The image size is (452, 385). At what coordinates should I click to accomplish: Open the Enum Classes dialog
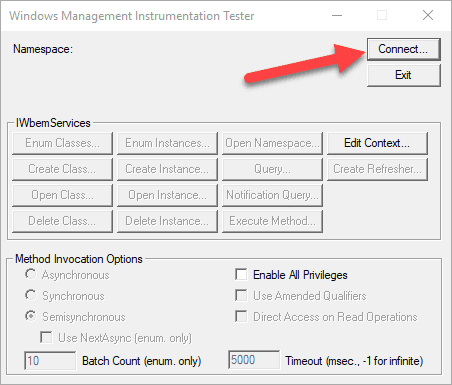click(x=62, y=143)
